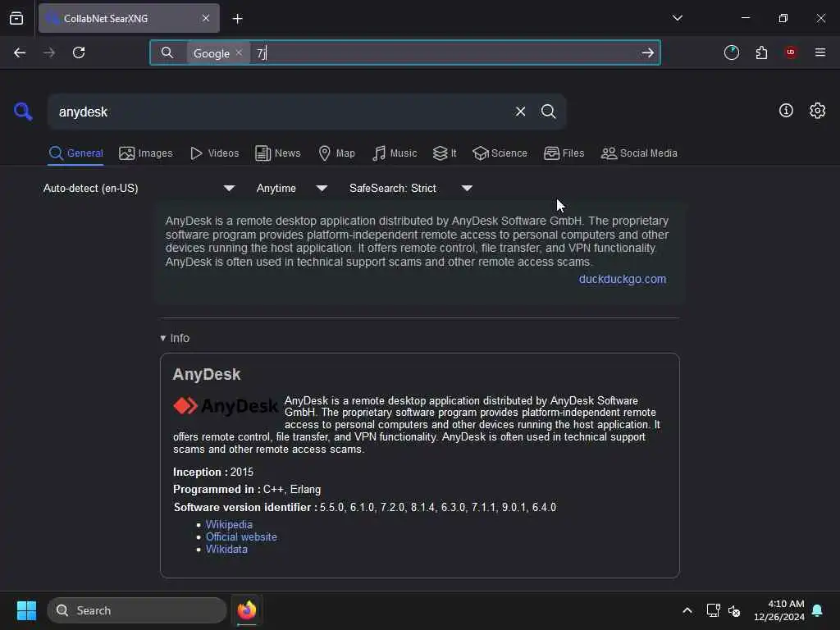Viewport: 840px width, 630px height.
Task: Open the Firefox View tab icon
Action: pos(16,18)
